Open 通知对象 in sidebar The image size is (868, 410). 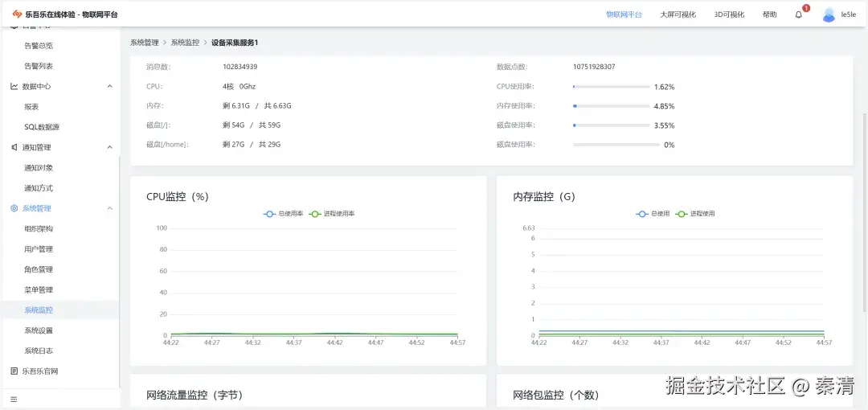(39, 168)
